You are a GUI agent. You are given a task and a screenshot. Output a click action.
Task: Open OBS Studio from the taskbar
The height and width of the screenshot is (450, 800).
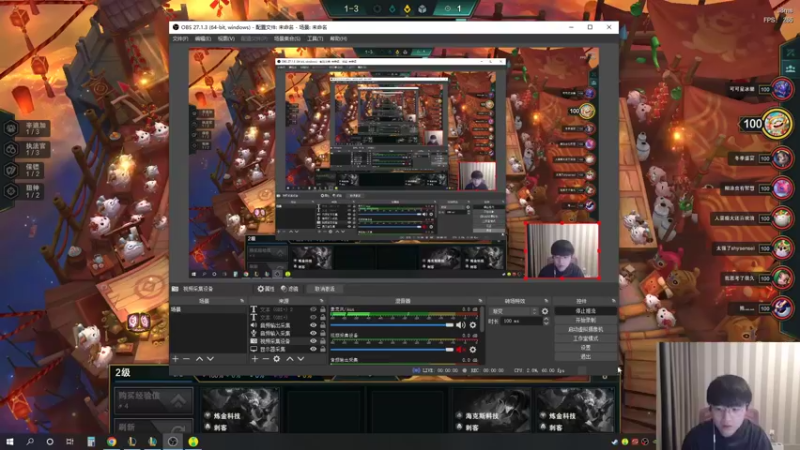(x=172, y=441)
